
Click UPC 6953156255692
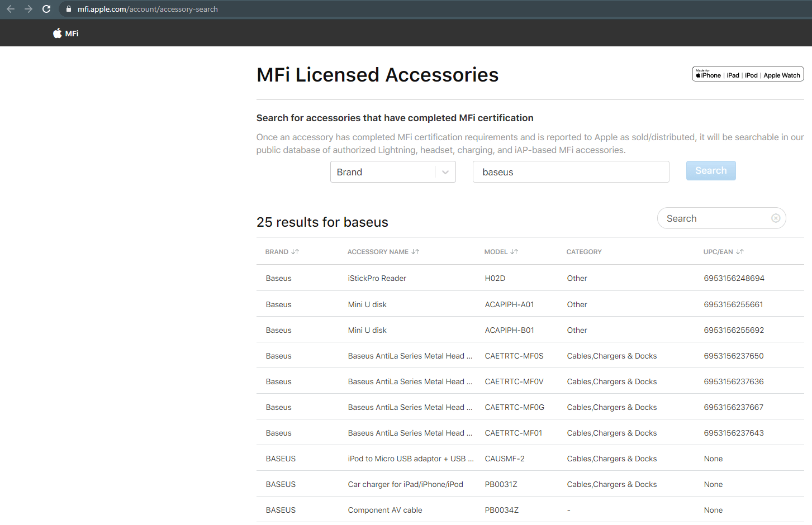point(734,330)
